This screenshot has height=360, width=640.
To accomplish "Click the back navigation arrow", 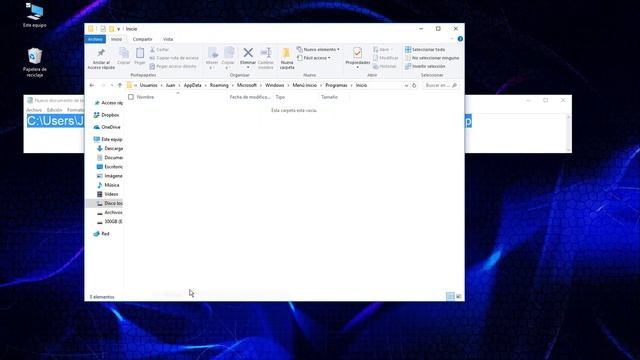I will pyautogui.click(x=92, y=85).
